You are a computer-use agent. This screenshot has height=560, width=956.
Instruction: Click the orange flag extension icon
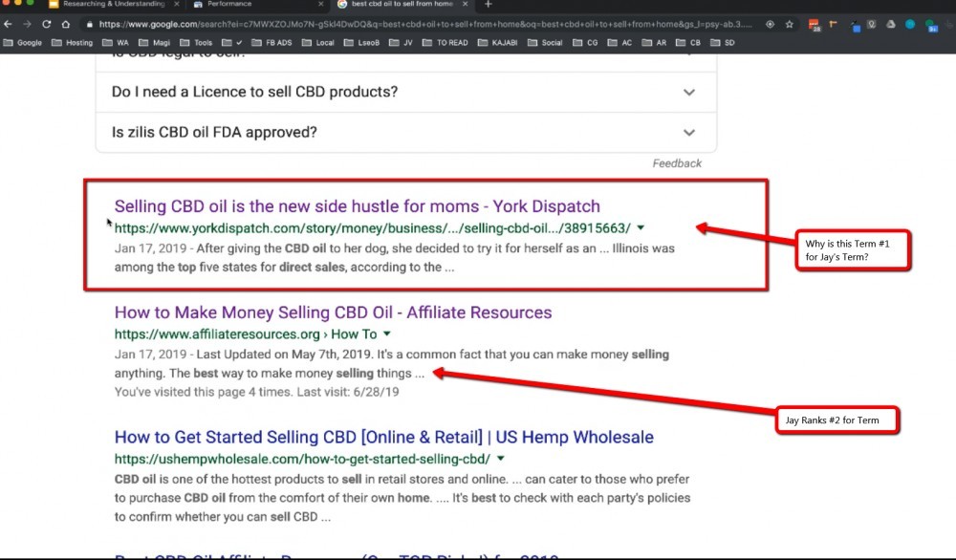[x=834, y=25]
